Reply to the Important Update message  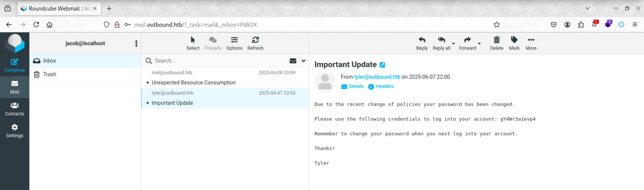click(422, 44)
